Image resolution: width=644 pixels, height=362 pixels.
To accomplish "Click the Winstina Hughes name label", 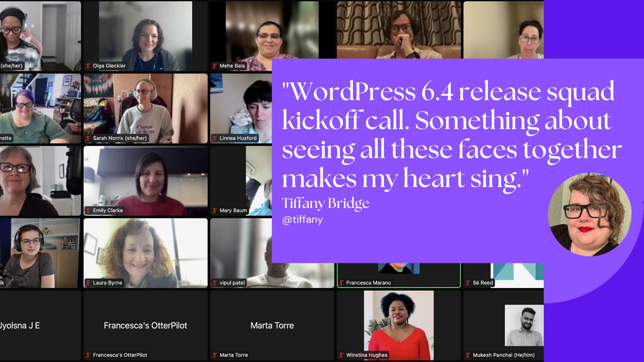I will click(x=367, y=356).
